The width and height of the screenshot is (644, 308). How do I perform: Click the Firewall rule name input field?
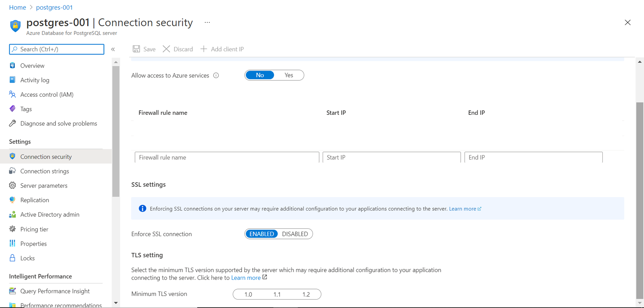227,157
